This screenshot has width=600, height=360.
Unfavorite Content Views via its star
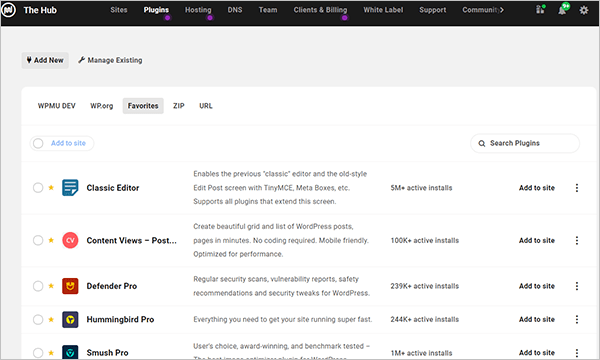(51, 240)
